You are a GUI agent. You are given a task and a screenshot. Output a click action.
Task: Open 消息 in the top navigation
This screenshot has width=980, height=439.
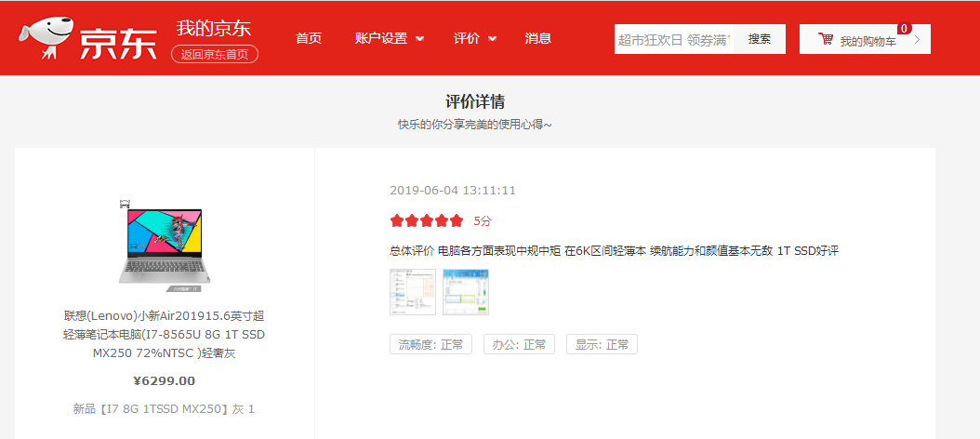click(x=538, y=38)
